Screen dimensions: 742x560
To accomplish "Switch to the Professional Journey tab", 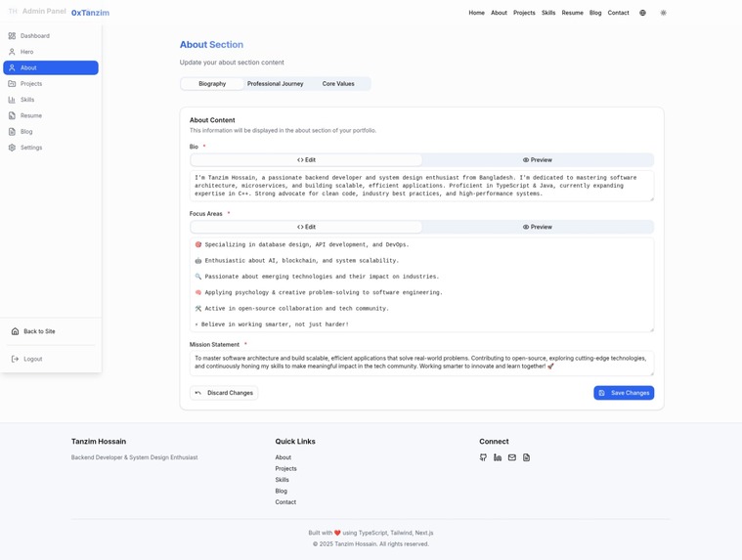I will pos(275,84).
